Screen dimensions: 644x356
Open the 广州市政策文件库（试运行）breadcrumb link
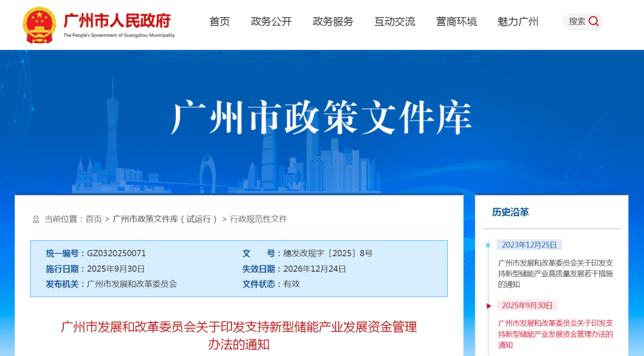(165, 219)
